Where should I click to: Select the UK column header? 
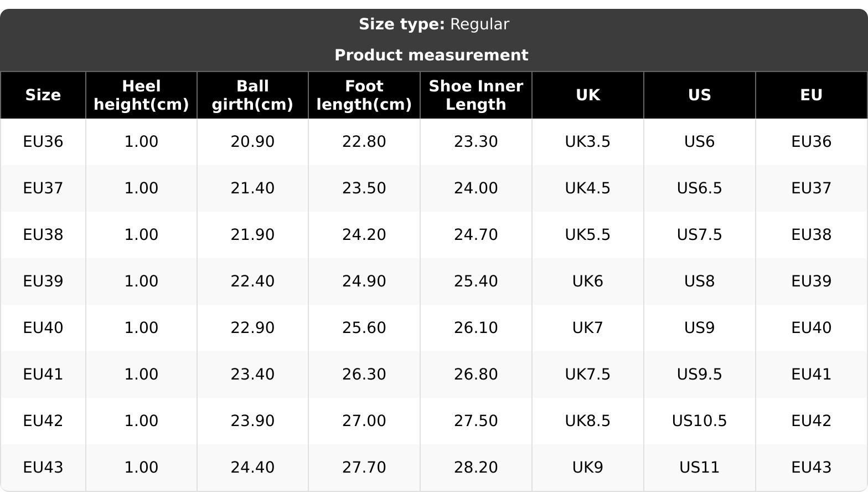point(587,95)
